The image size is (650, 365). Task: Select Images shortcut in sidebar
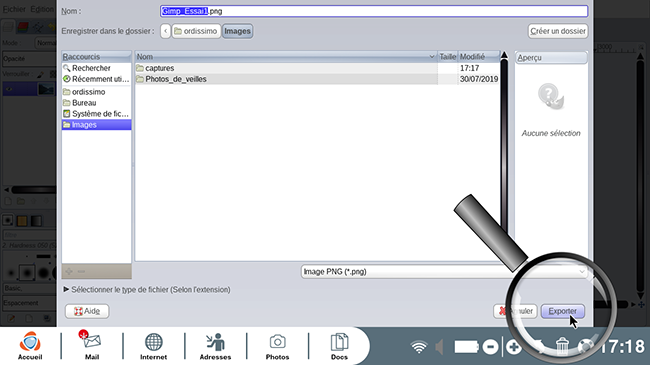tap(97, 125)
